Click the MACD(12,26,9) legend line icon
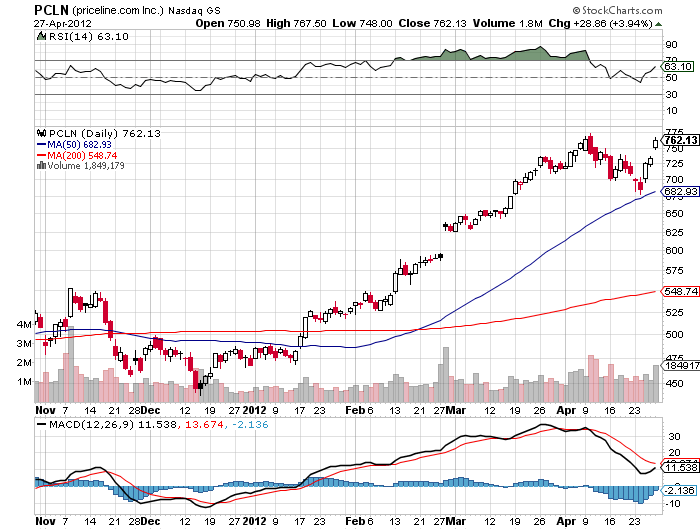 pos(40,426)
